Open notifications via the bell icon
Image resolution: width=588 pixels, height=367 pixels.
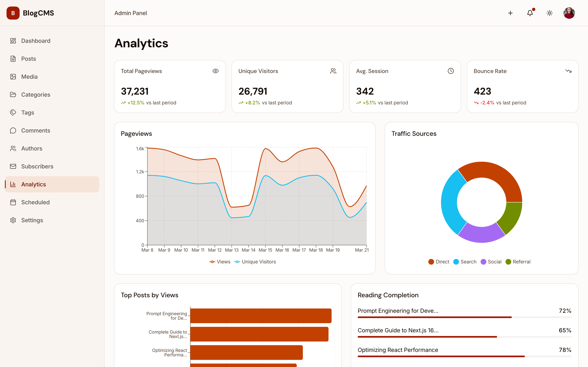pos(530,13)
